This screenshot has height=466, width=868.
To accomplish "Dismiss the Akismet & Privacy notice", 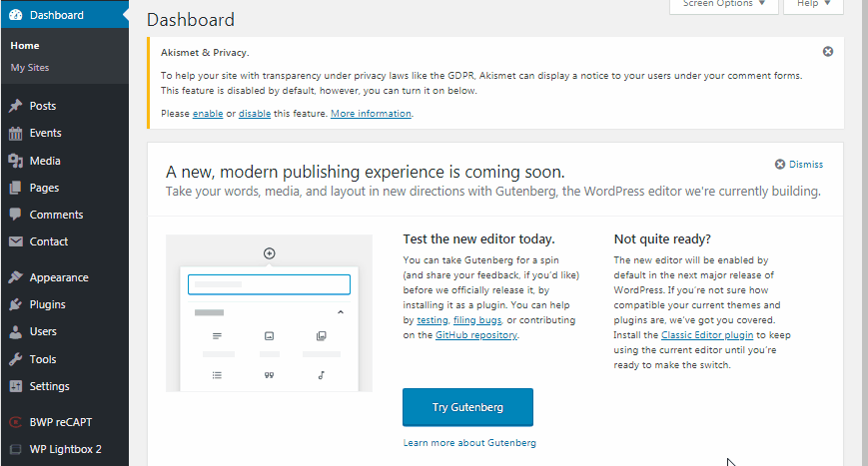I will click(828, 52).
